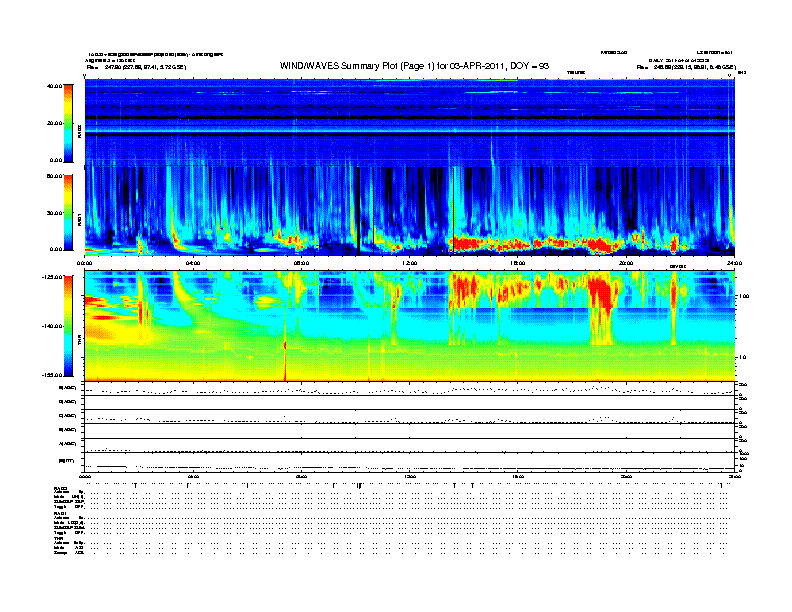Click the THR status table label at bottom left

(x=58, y=538)
